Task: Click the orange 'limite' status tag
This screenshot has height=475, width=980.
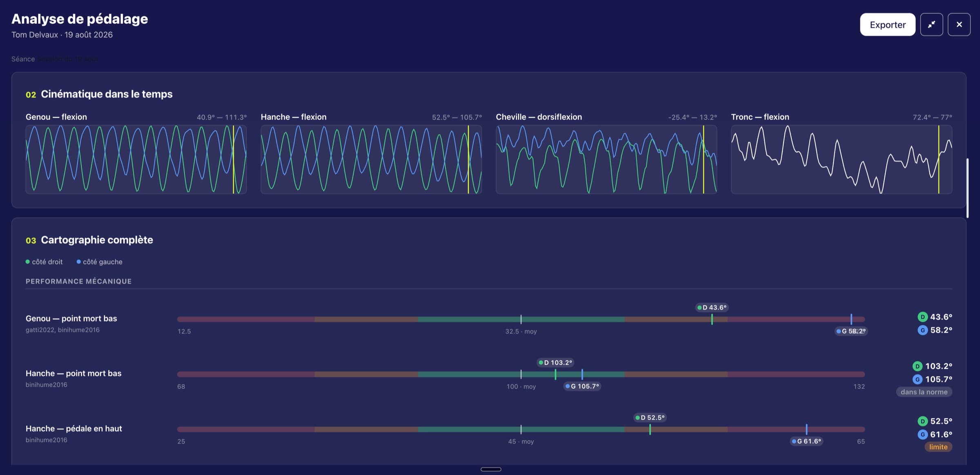Action: click(938, 447)
